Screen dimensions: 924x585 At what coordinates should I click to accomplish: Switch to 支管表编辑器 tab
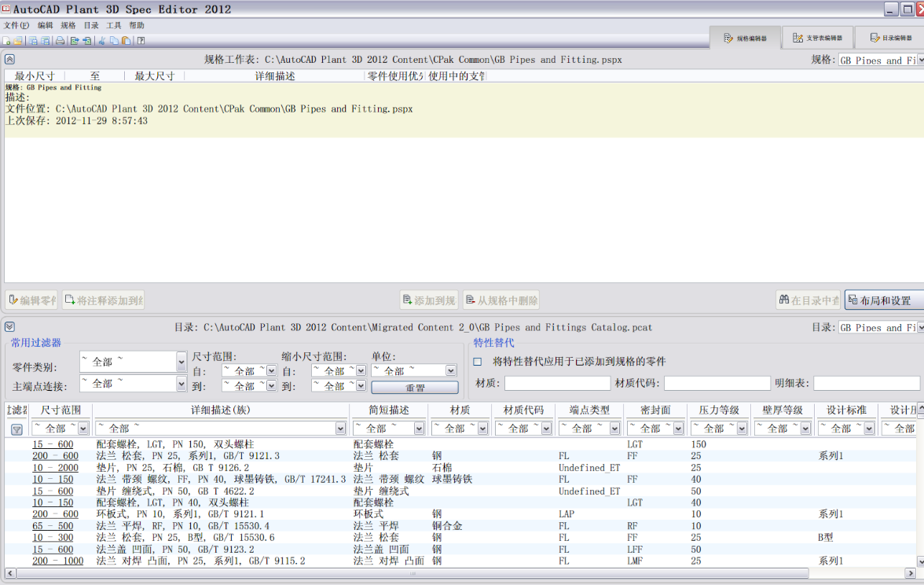pyautogui.click(x=817, y=38)
